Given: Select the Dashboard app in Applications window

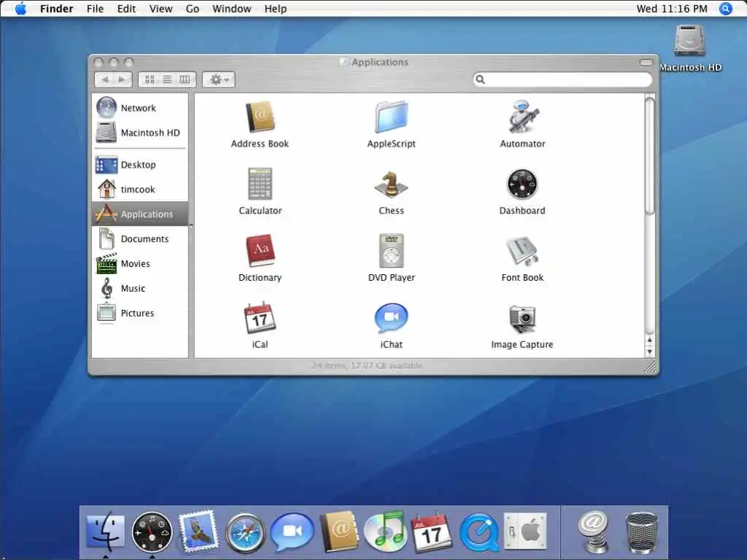Looking at the screenshot, I should coord(522,184).
